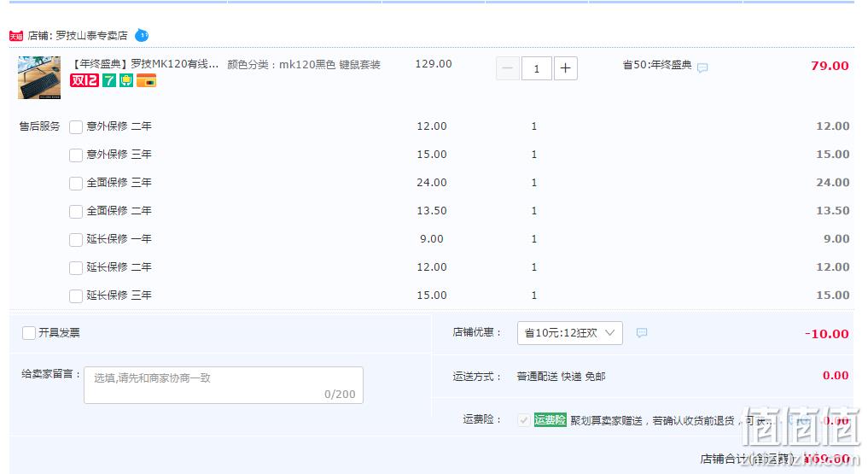Click the -10.00 store discount amount

(826, 333)
